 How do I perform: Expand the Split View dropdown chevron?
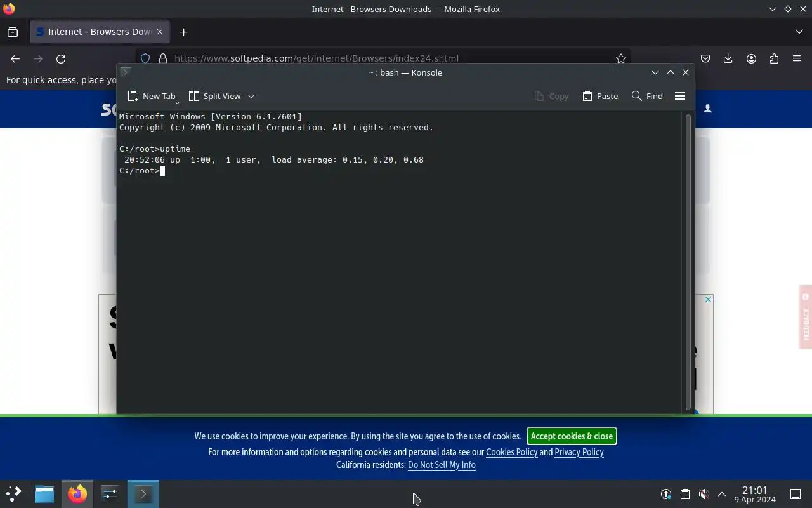(x=251, y=96)
